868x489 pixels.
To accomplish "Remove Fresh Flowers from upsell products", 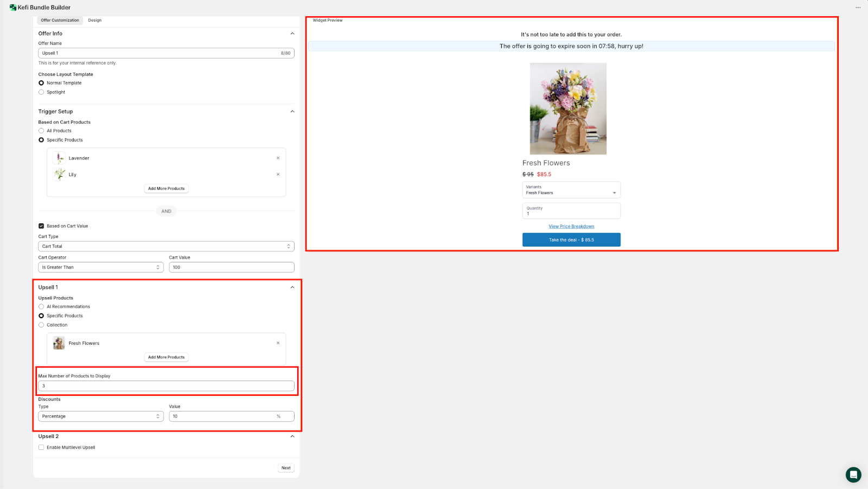I will 278,343.
